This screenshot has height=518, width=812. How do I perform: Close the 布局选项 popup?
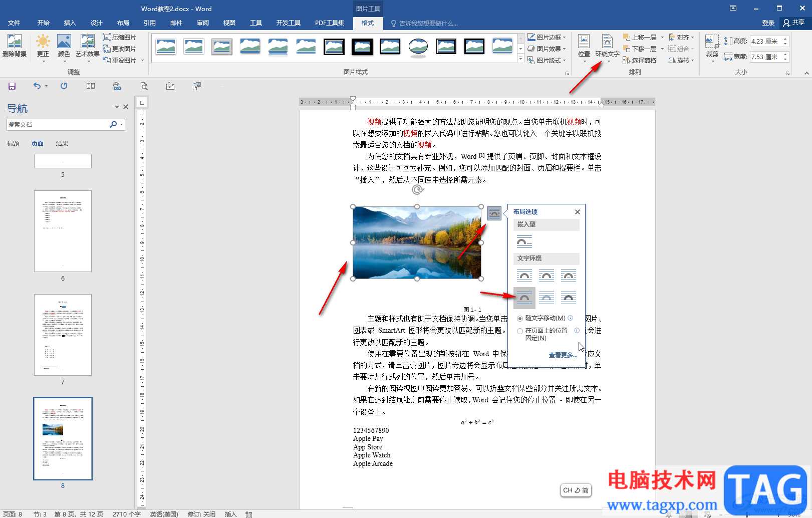point(578,212)
